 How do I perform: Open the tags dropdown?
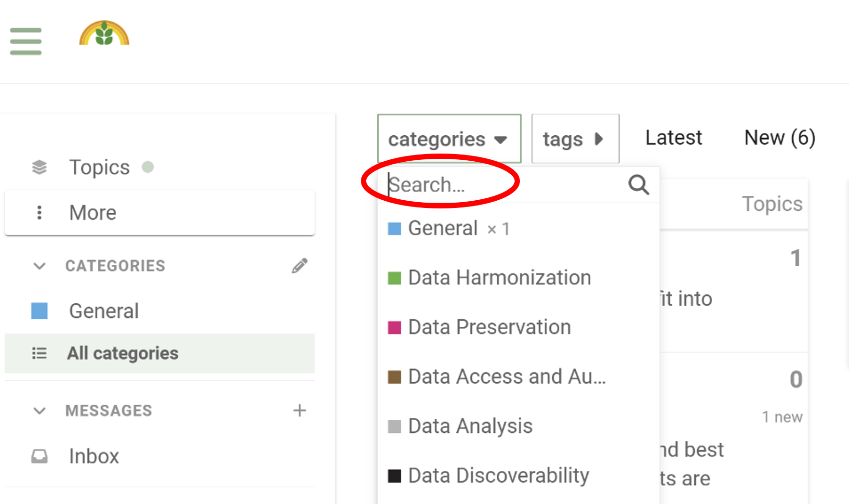[x=575, y=139]
